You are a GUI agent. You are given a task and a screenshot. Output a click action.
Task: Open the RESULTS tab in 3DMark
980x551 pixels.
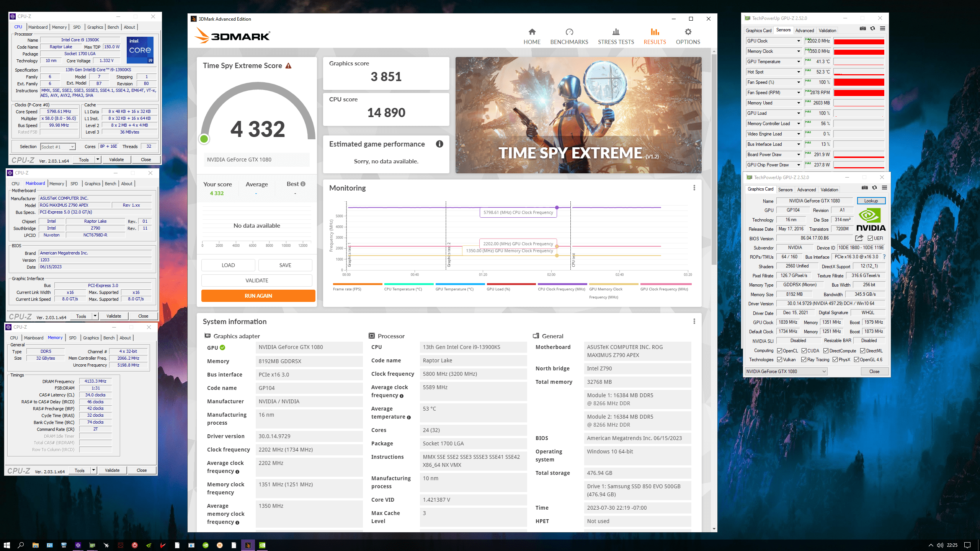655,37
